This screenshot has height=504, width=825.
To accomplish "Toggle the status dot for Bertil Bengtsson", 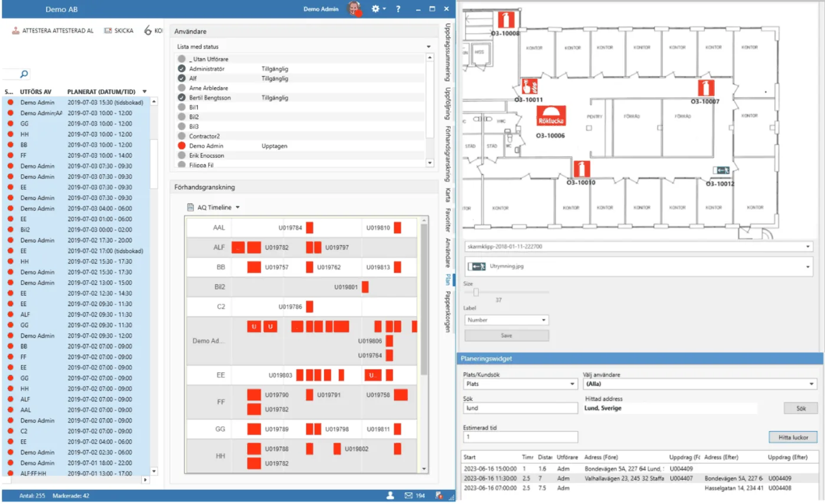I will point(181,98).
